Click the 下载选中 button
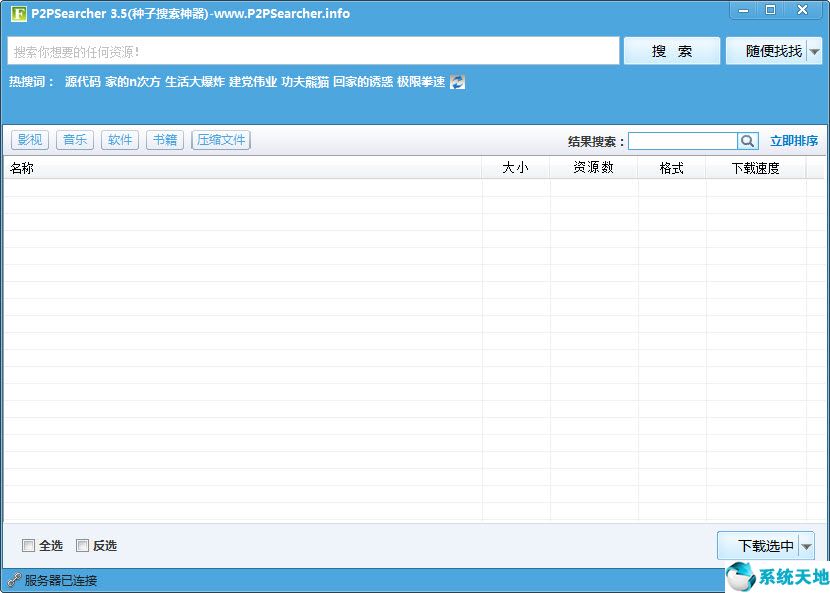This screenshot has width=830, height=593. click(x=759, y=546)
